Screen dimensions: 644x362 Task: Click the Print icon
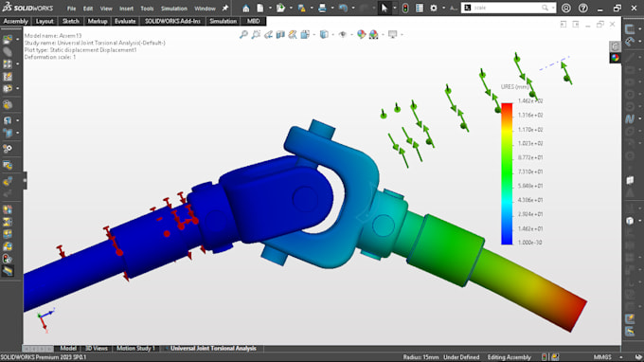tap(322, 9)
